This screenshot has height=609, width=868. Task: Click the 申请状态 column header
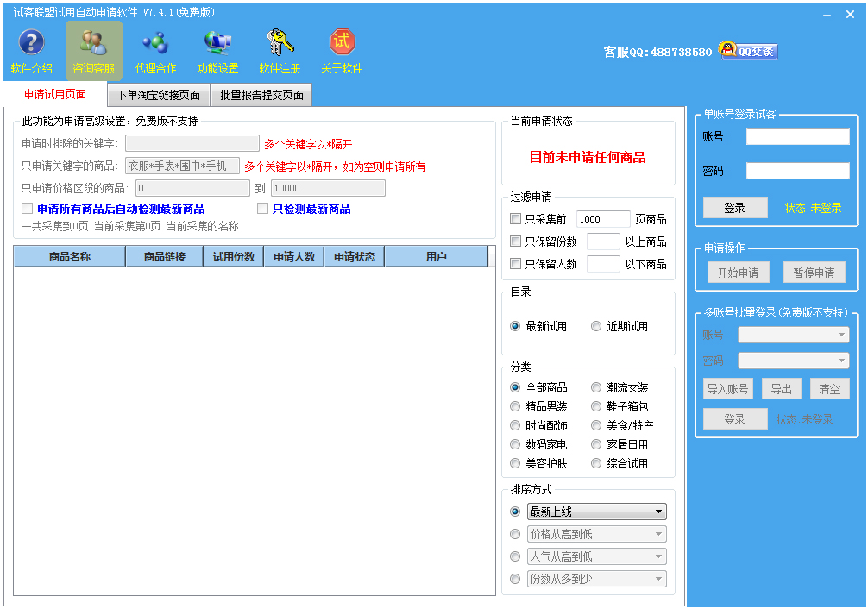[355, 256]
